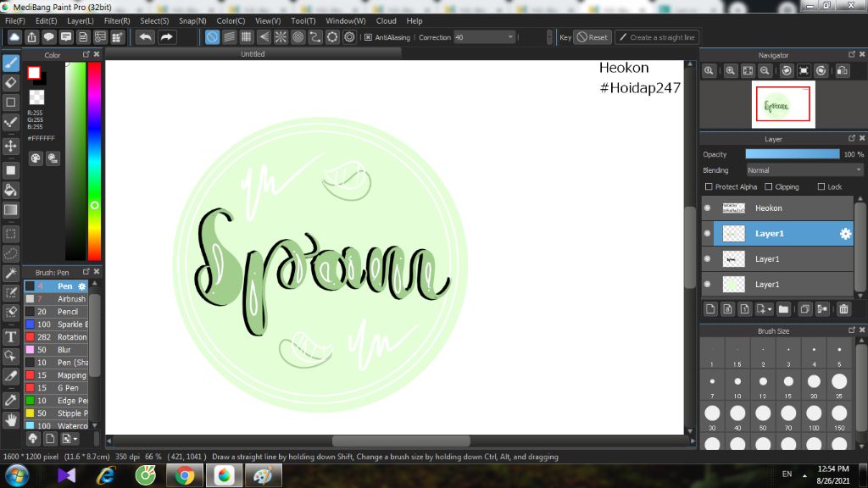Screen dimensions: 868x488
Task: Open Internet Explorer from taskbar
Action: point(106,476)
